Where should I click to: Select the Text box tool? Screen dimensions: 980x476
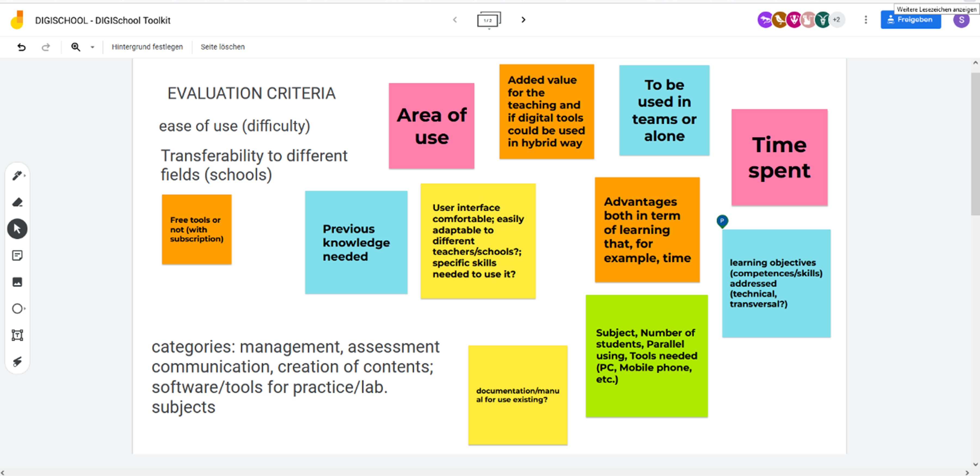pyautogui.click(x=17, y=335)
